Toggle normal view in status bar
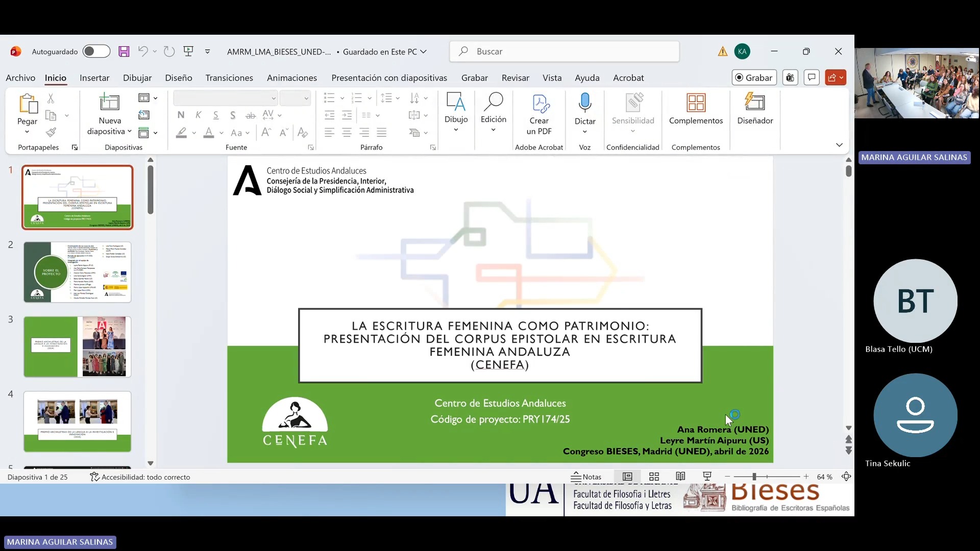This screenshot has width=980, height=551. pyautogui.click(x=627, y=477)
